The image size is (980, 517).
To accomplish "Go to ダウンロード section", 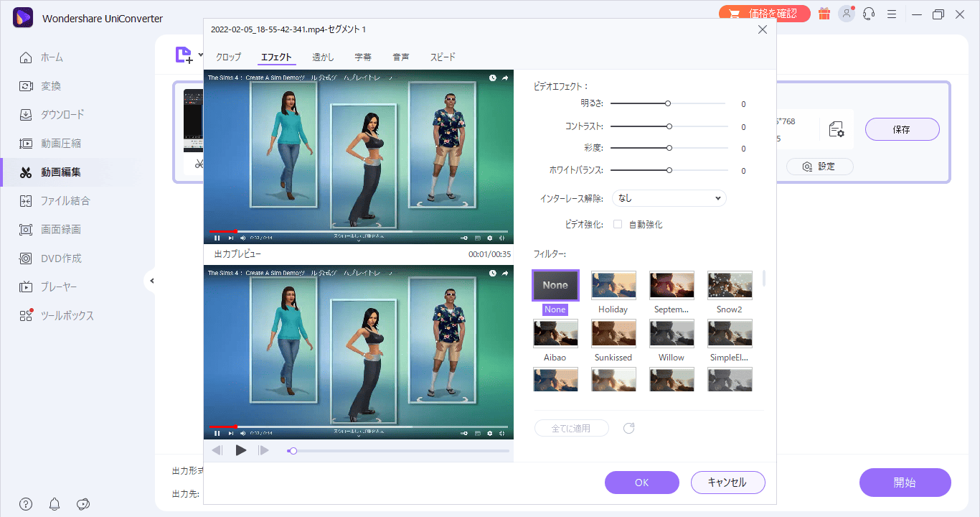I will tap(52, 115).
